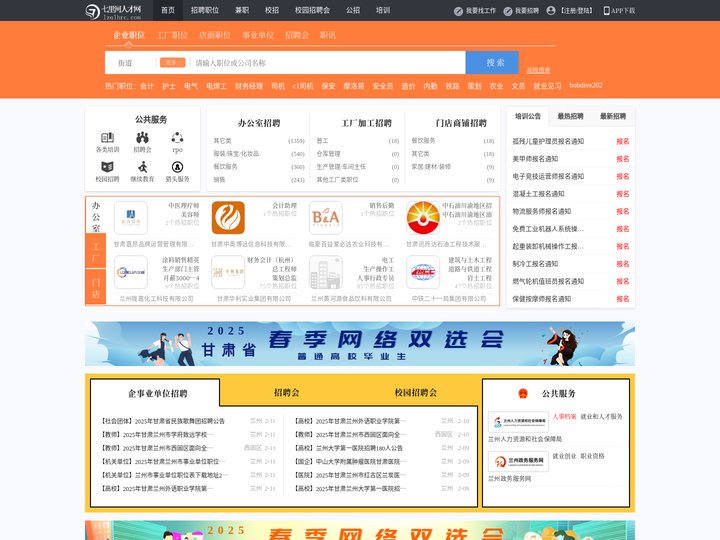Open 仓库管理 factory category
Screen dimensions: 720x540
[328, 154]
